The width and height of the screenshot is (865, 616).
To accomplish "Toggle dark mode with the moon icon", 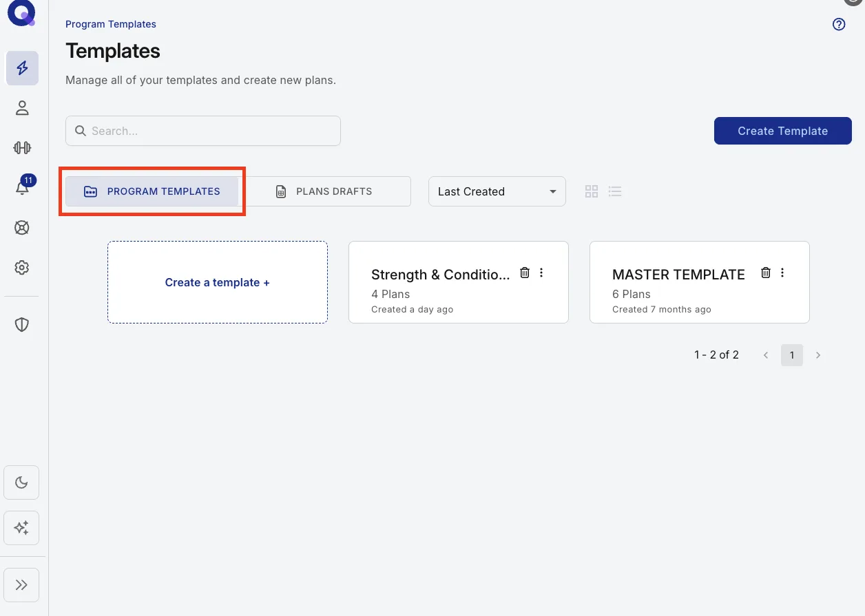I will click(x=21, y=482).
